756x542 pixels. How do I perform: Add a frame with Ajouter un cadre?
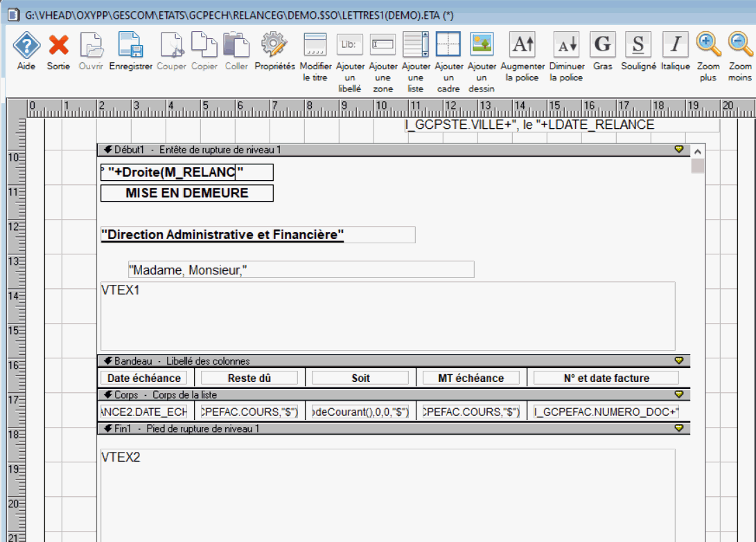448,46
